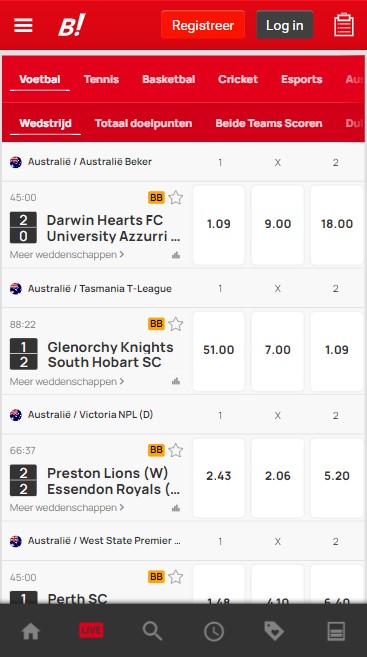Select the Totaal doelpunten market tab
The height and width of the screenshot is (657, 367).
(143, 123)
